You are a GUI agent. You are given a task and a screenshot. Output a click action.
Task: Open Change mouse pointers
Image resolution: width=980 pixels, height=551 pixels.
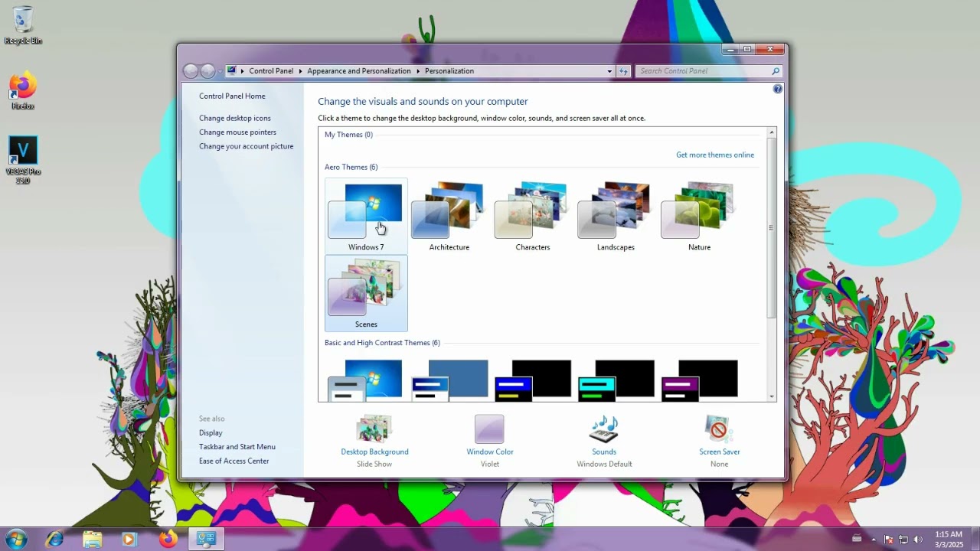coord(237,132)
